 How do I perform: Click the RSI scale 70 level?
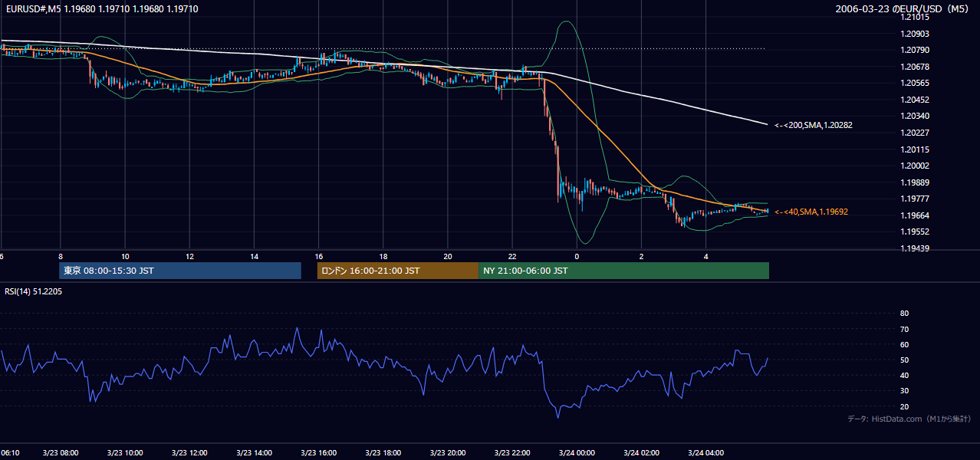click(905, 329)
